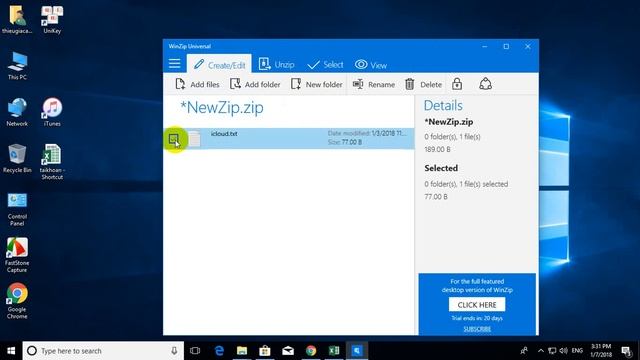The height and width of the screenshot is (360, 640).
Task: Launch Microsoft Edge from the taskbar
Action: [x=219, y=351]
